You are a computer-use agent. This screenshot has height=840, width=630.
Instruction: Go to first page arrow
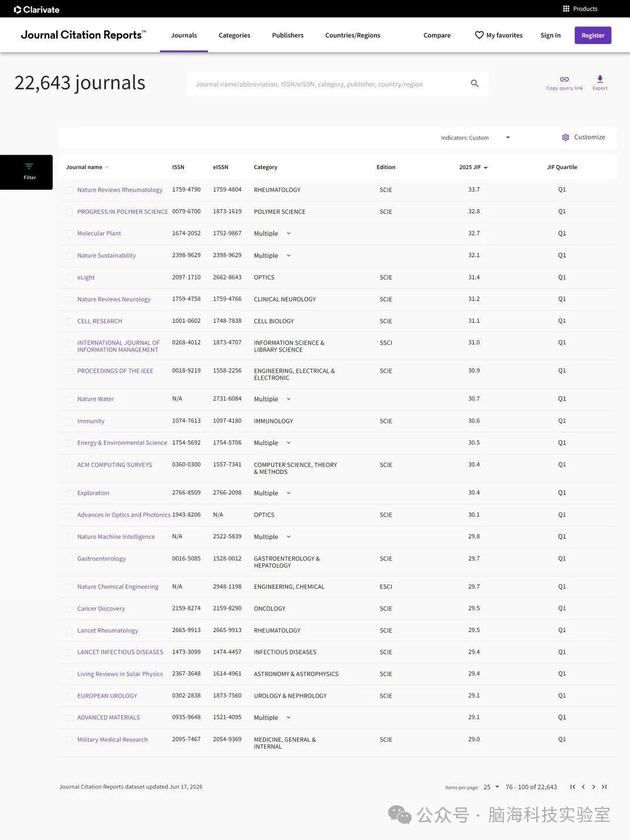click(x=573, y=787)
